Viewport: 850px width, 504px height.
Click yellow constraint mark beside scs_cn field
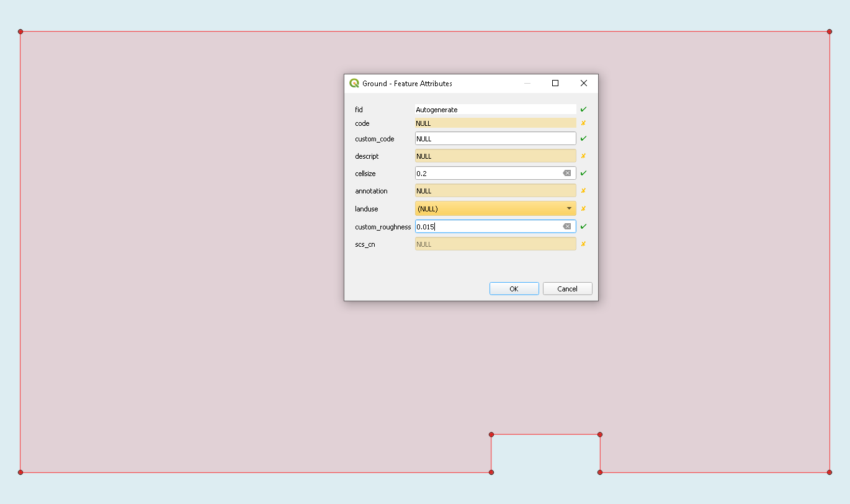coord(583,244)
